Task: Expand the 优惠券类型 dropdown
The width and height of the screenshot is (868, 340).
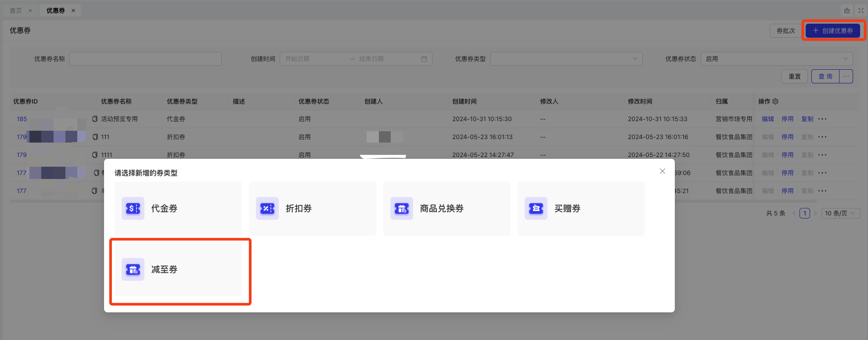Action: coord(566,59)
